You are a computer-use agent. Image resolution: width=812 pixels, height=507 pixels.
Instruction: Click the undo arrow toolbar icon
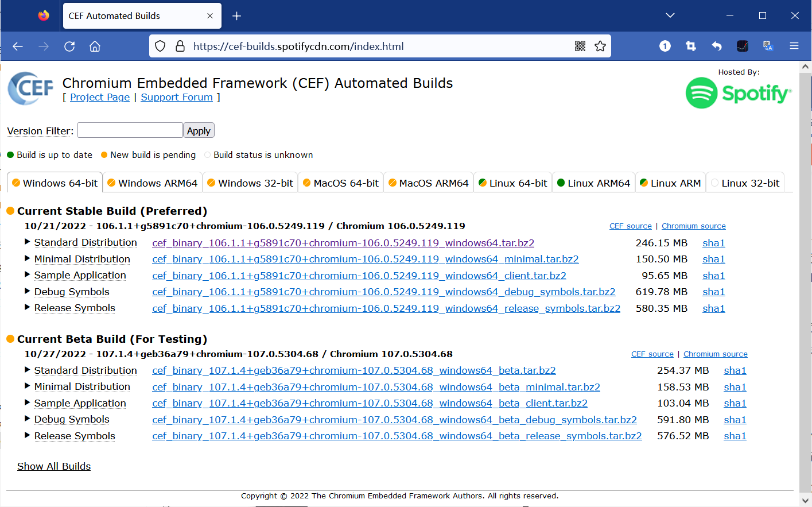(717, 46)
